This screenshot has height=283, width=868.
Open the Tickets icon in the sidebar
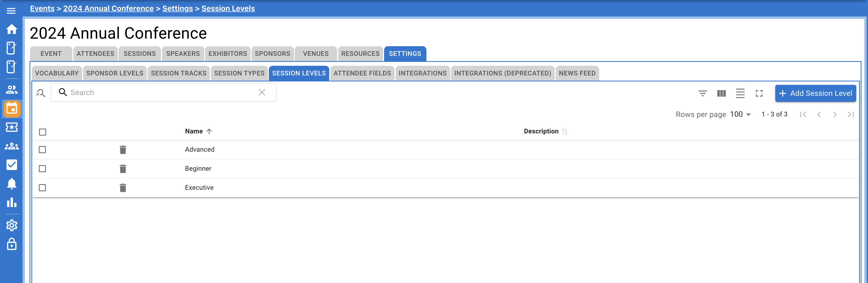pyautogui.click(x=11, y=128)
